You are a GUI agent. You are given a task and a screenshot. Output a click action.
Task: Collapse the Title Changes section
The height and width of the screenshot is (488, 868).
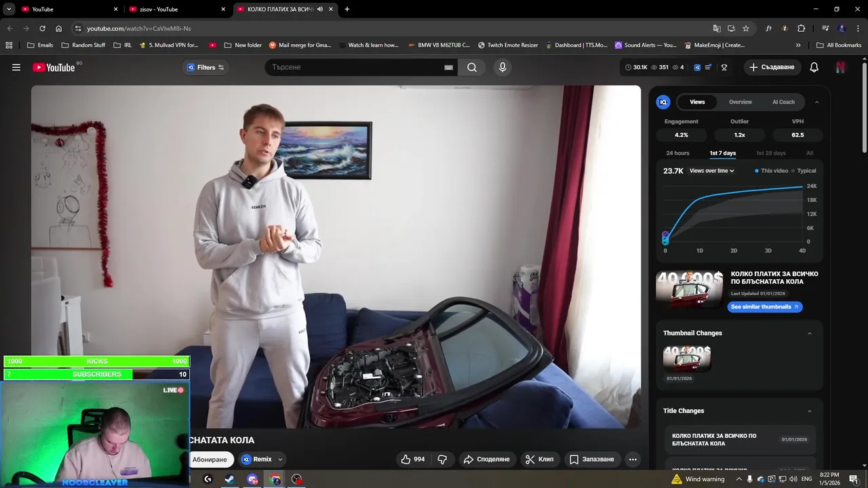pos(810,411)
